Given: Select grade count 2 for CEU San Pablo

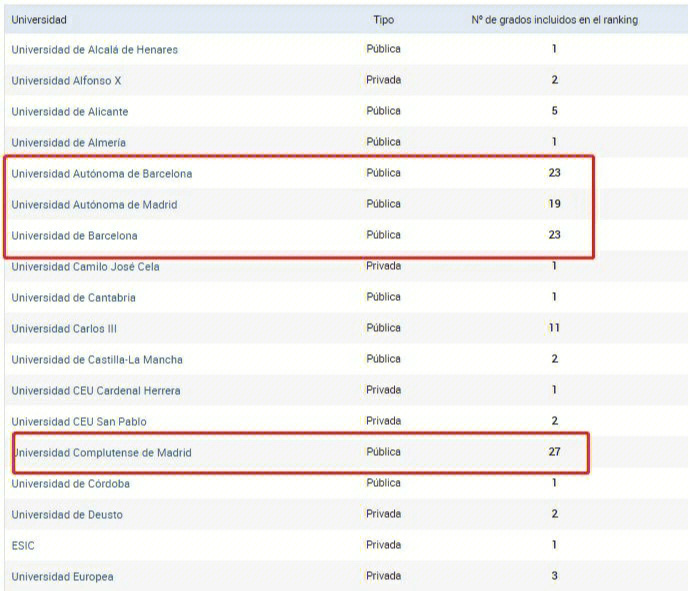Looking at the screenshot, I should click(555, 421).
